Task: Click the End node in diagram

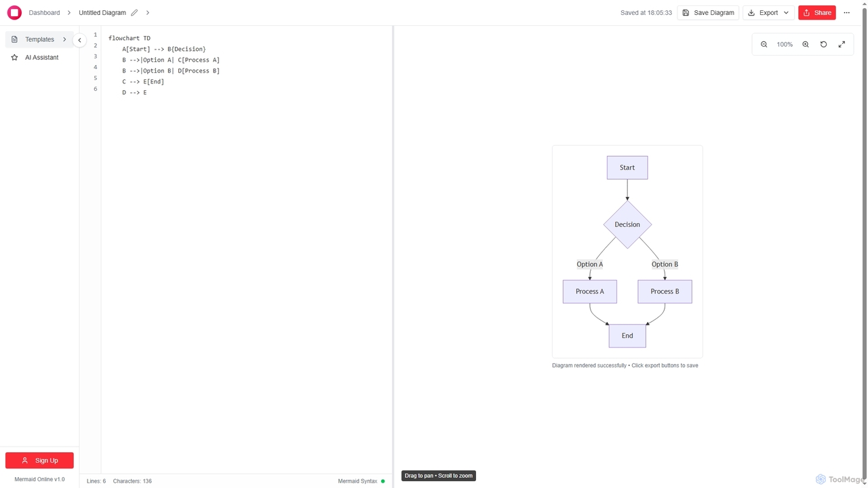Action: pyautogui.click(x=627, y=335)
